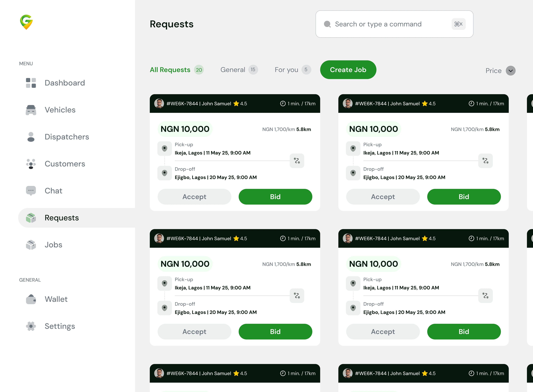Open the Jobs section via its box icon

[31, 245]
